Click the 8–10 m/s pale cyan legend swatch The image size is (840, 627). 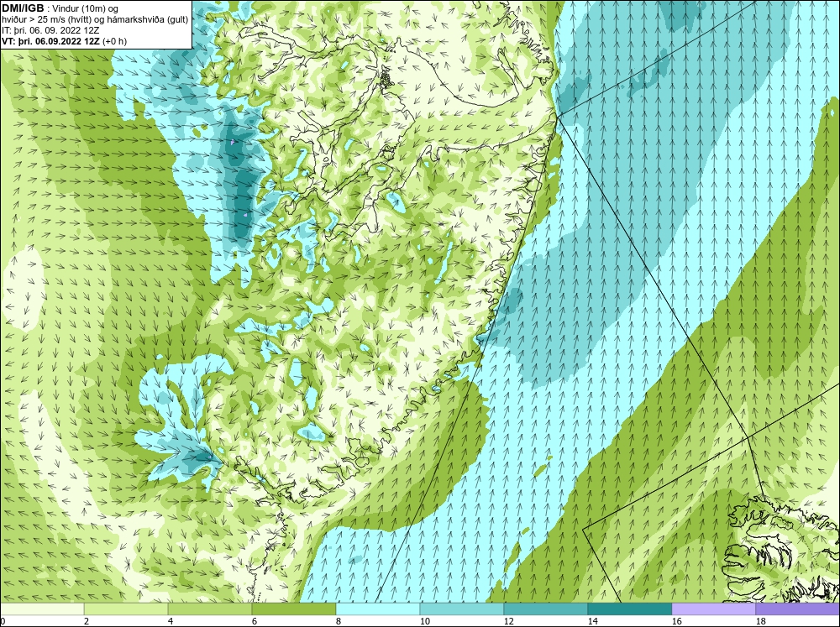pos(378,609)
